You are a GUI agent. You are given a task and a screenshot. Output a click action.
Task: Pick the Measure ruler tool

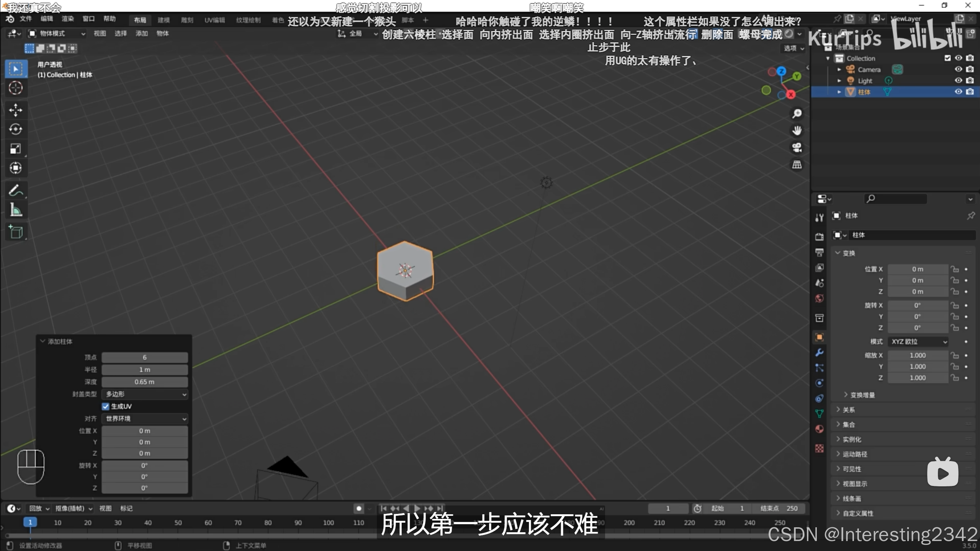[x=15, y=210]
